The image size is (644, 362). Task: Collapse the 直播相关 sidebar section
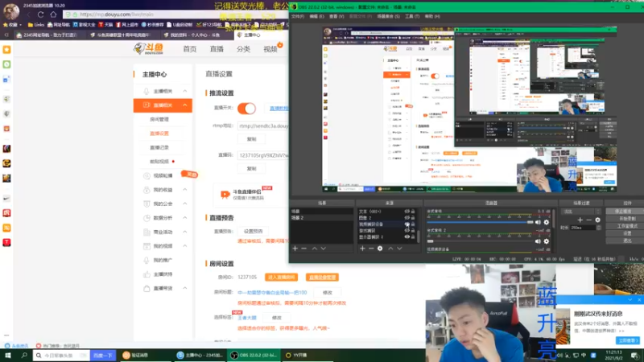[x=185, y=105]
